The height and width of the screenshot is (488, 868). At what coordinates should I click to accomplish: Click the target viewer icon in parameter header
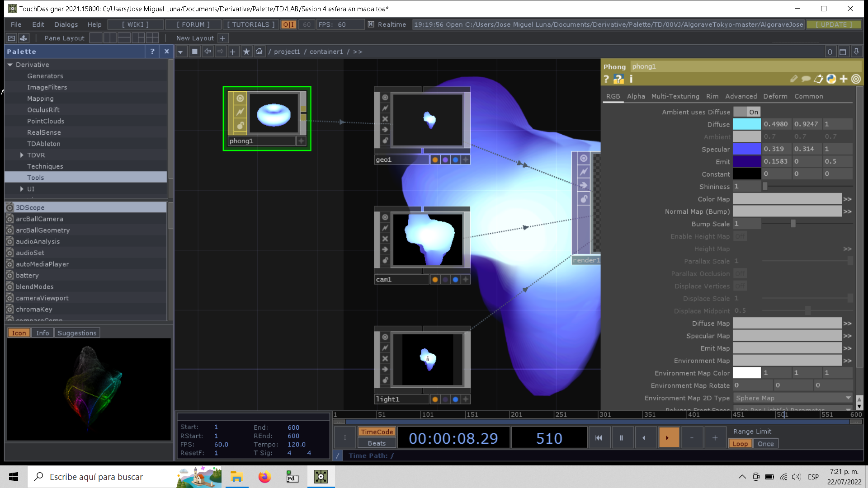point(856,79)
